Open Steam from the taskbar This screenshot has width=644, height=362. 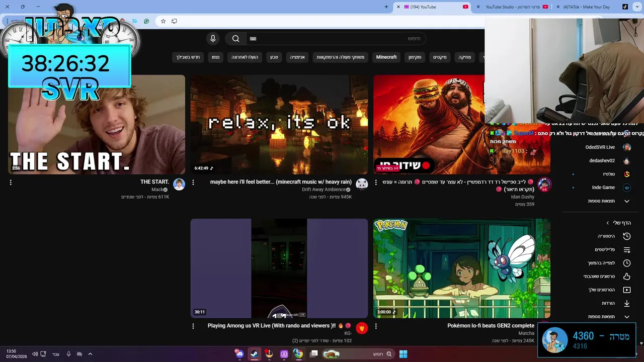pyautogui.click(x=255, y=354)
